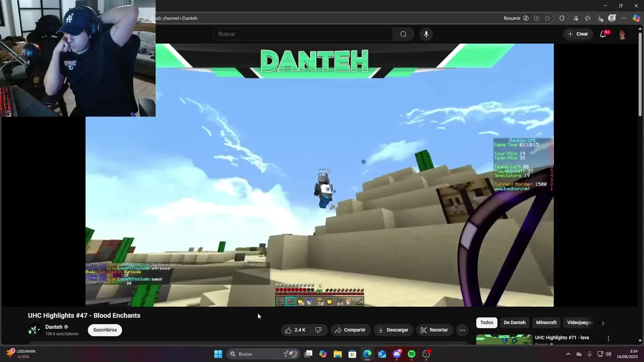Screen dimensions: 644x362
Task: Click the split screen icon in address bar
Action: [x=537, y=18]
